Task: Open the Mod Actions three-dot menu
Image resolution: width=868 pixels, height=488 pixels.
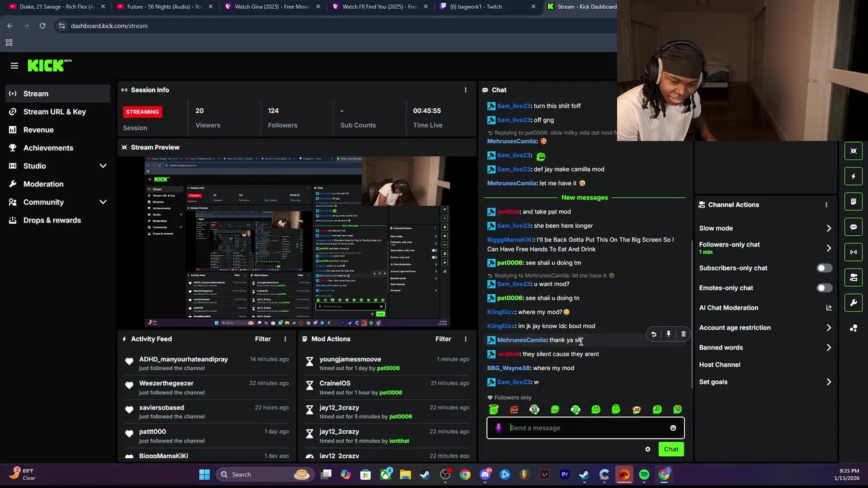Action: [x=465, y=339]
